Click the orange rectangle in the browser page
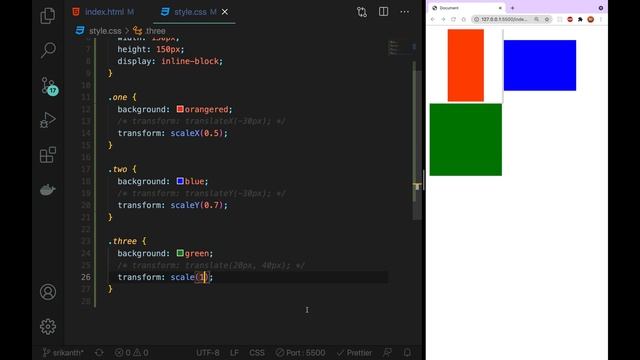The width and height of the screenshot is (640, 360). pyautogui.click(x=466, y=65)
